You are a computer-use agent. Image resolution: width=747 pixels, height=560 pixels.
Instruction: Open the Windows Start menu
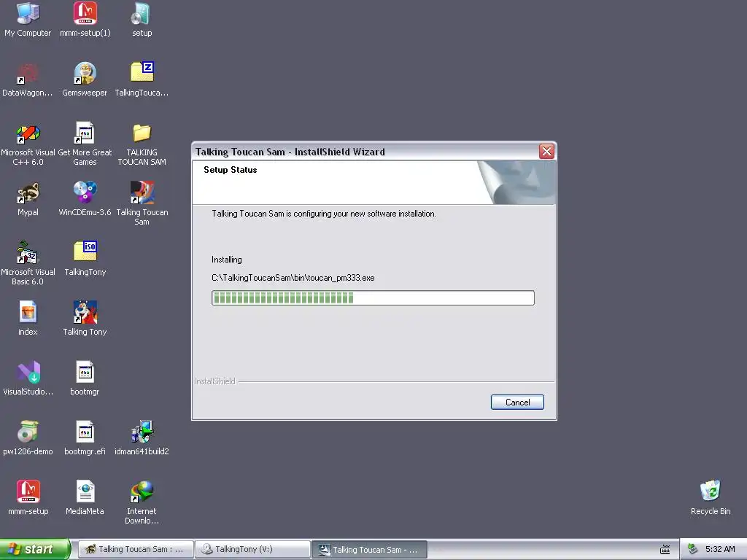(x=34, y=549)
